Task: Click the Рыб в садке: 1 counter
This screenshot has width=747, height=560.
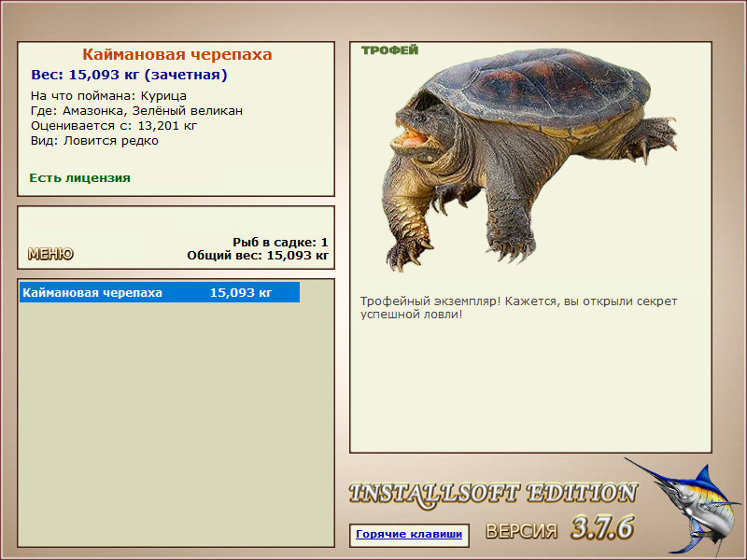Action: tap(280, 242)
